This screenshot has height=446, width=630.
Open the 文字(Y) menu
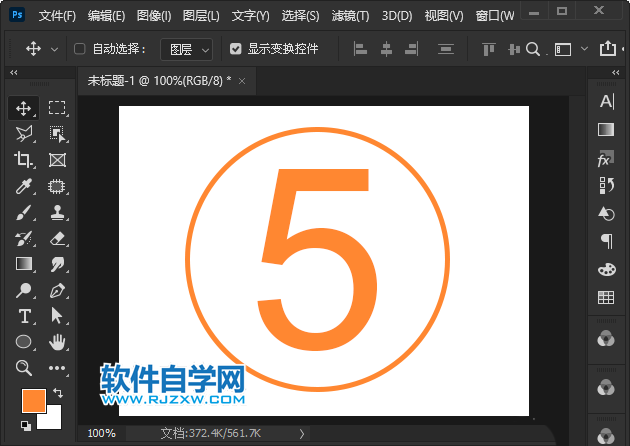tap(251, 16)
